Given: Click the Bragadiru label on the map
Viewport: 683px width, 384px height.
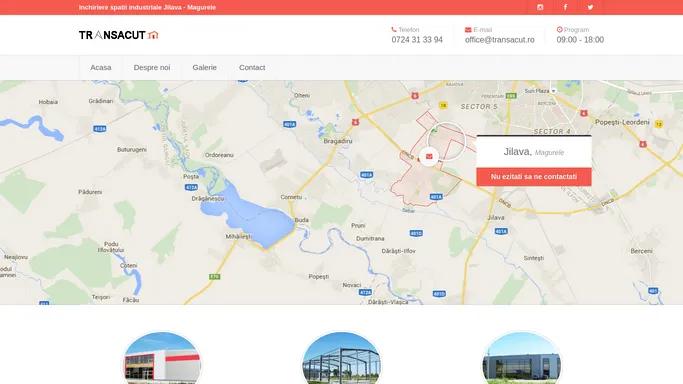Looking at the screenshot, I should pos(338,141).
